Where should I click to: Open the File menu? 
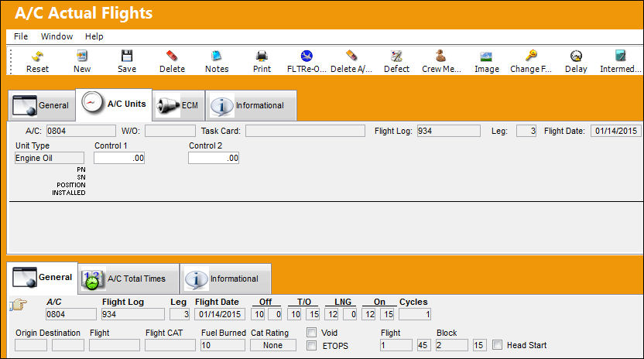[x=21, y=36]
